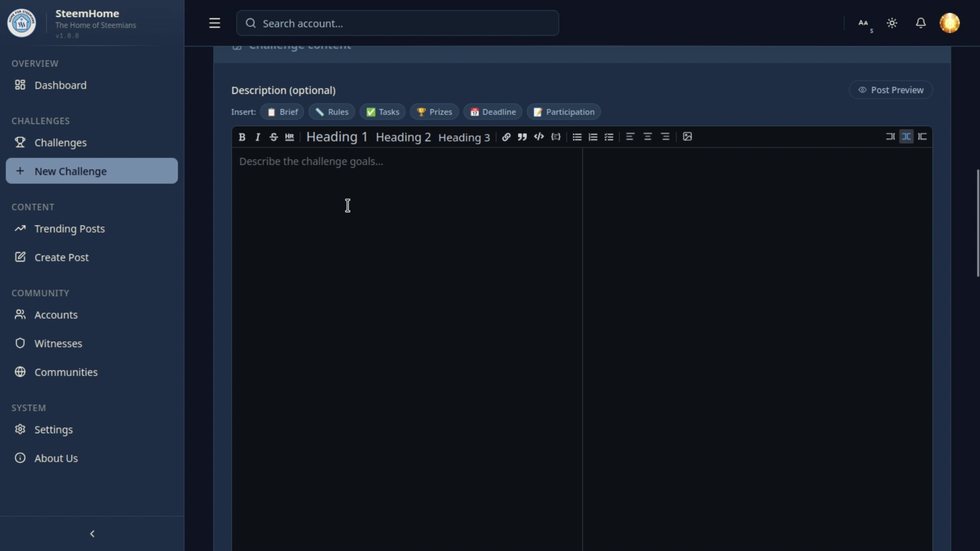Toggle light/dark theme
This screenshot has width=980, height=551.
(892, 23)
